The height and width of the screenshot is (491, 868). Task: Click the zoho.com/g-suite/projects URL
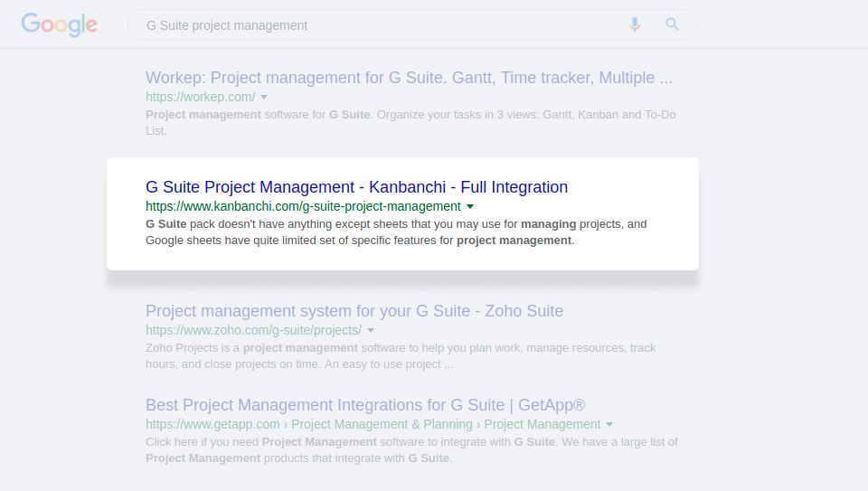[x=253, y=330]
